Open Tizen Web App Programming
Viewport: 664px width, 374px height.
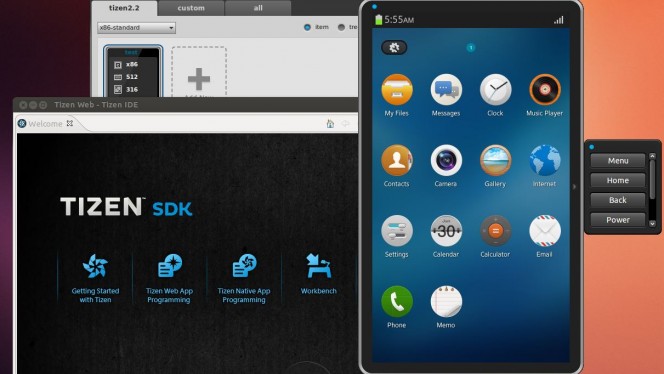click(169, 278)
